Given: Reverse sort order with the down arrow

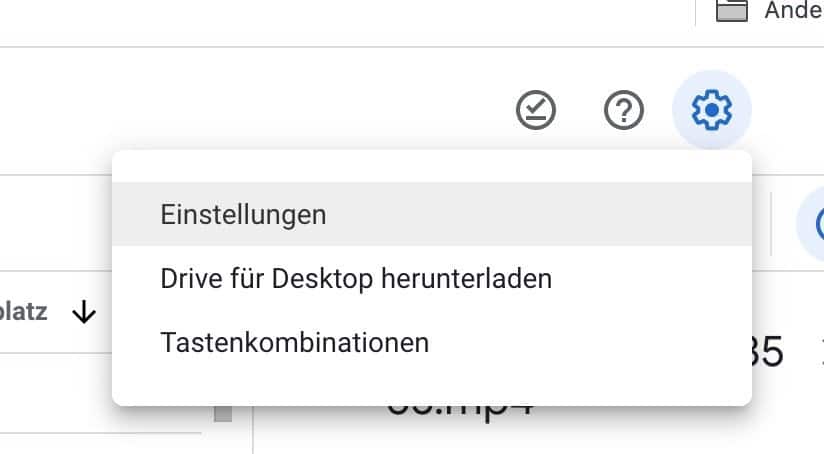Looking at the screenshot, I should coord(84,313).
